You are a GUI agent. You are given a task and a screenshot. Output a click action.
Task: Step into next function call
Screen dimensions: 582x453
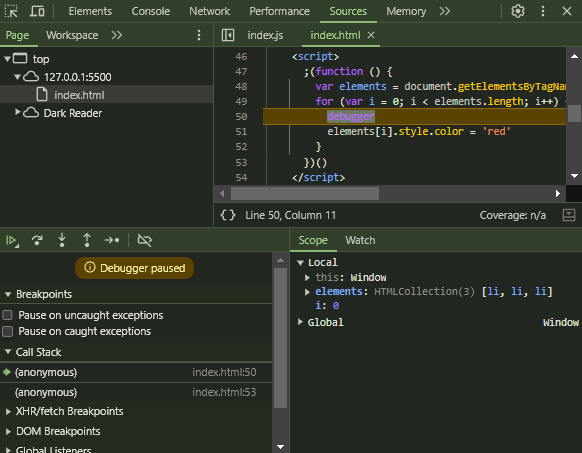[x=62, y=240]
